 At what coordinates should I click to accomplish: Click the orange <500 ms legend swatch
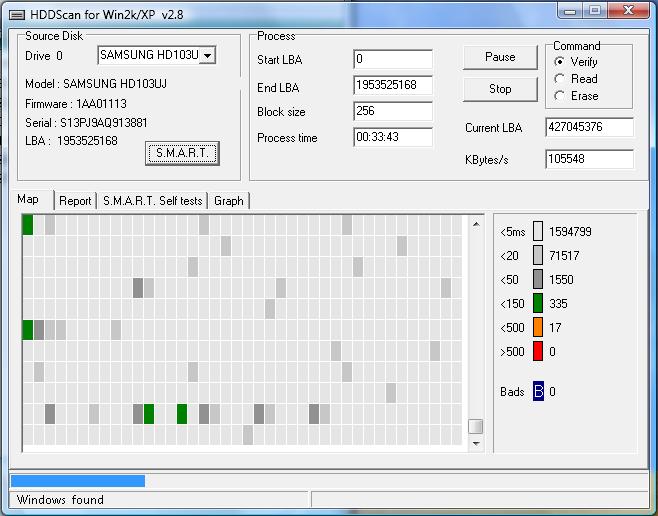coord(538,327)
